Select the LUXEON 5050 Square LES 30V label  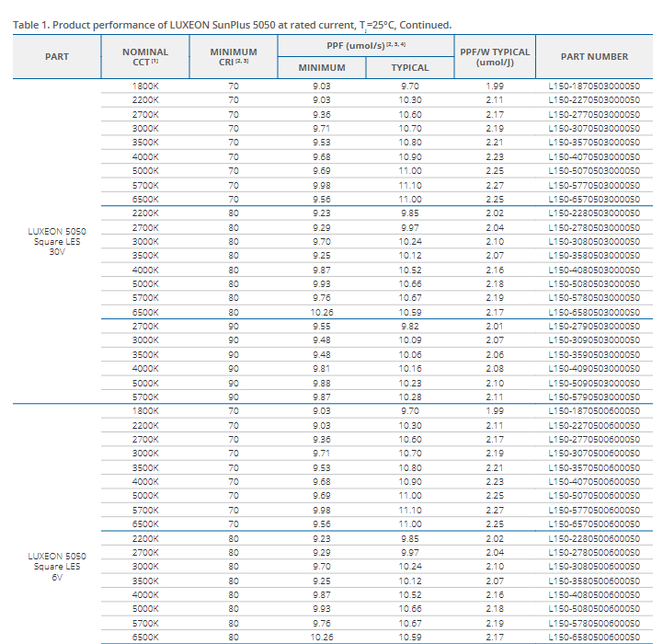click(57, 242)
